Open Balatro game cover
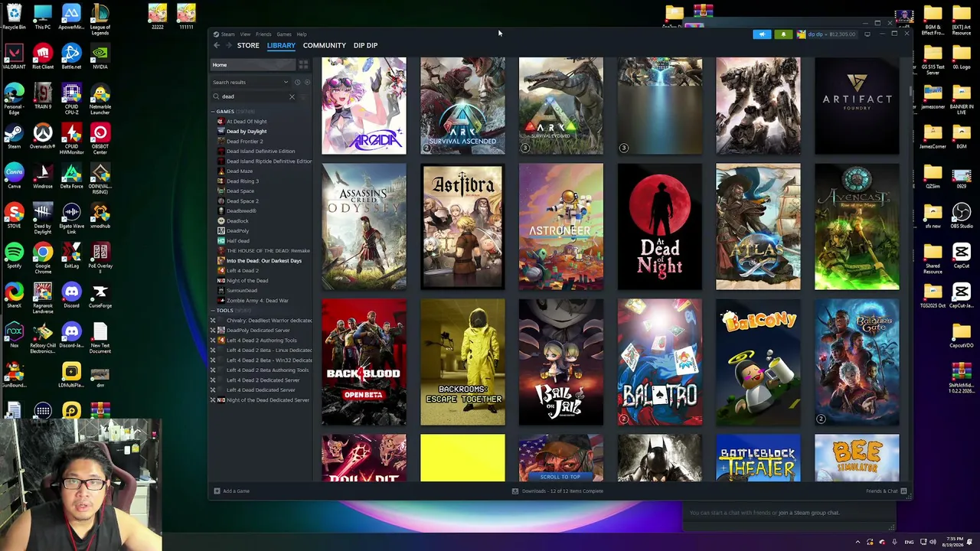Image resolution: width=980 pixels, height=551 pixels. pos(660,362)
